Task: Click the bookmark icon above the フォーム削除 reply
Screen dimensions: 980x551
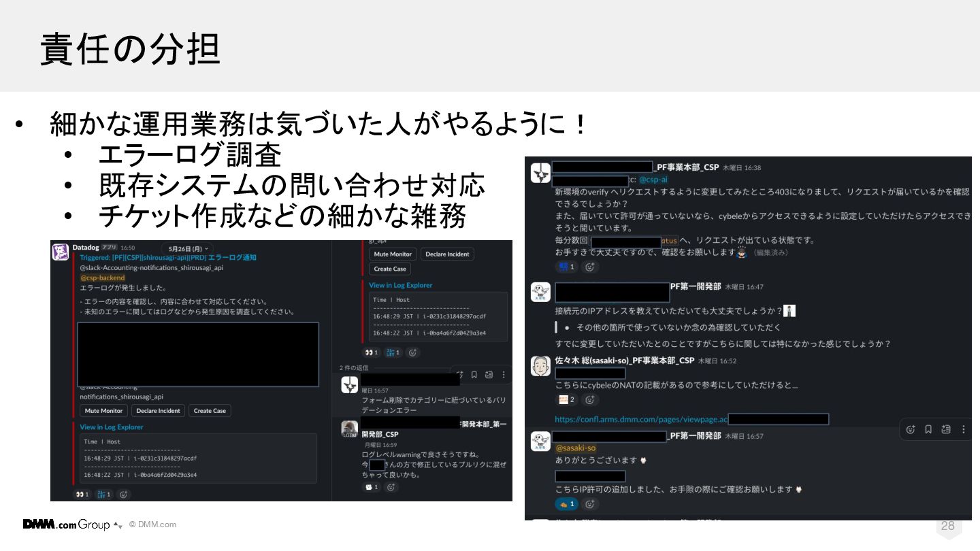Action: pos(474,375)
